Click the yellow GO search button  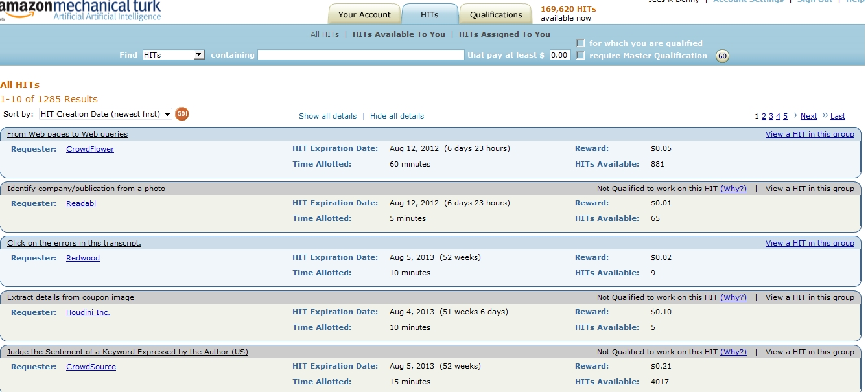[722, 56]
